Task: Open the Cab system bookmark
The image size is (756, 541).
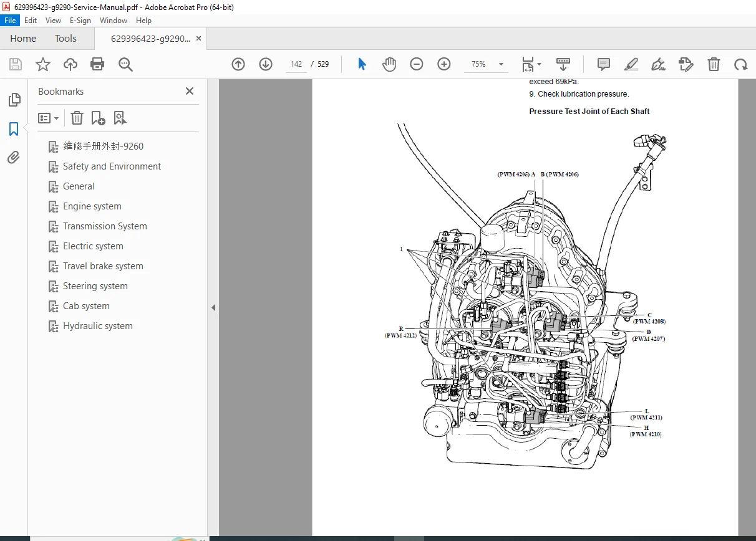Action: point(86,306)
